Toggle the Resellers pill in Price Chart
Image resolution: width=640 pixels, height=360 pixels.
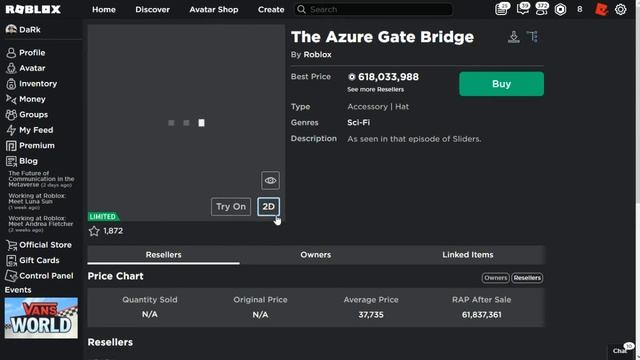527,278
